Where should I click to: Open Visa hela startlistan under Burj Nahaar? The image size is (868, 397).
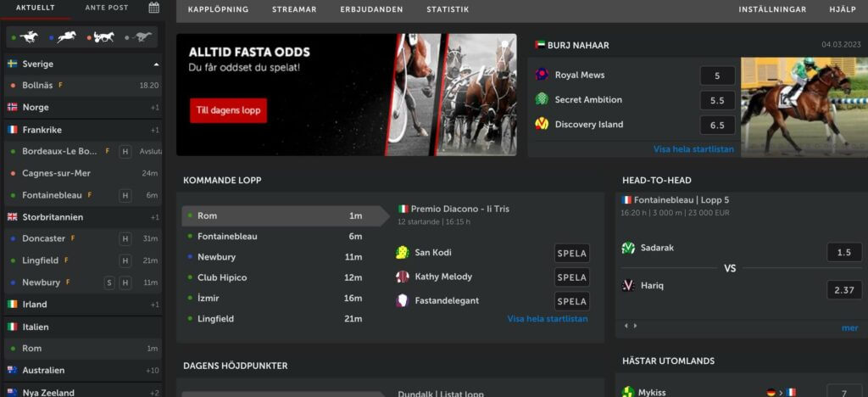pyautogui.click(x=693, y=149)
